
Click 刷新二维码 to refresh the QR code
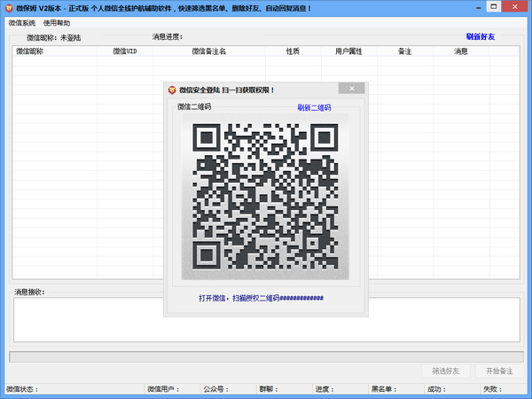(x=314, y=107)
